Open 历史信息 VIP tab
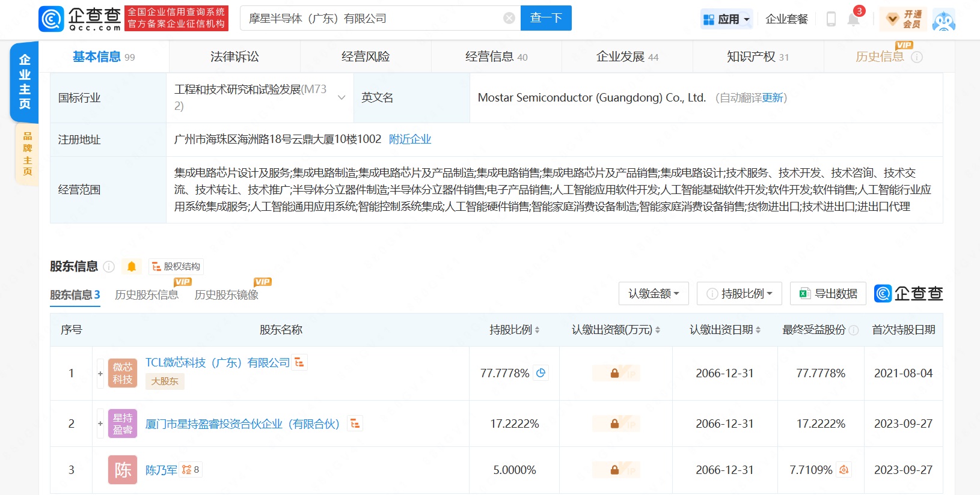Screen dimensions: 980x495 pos(880,56)
